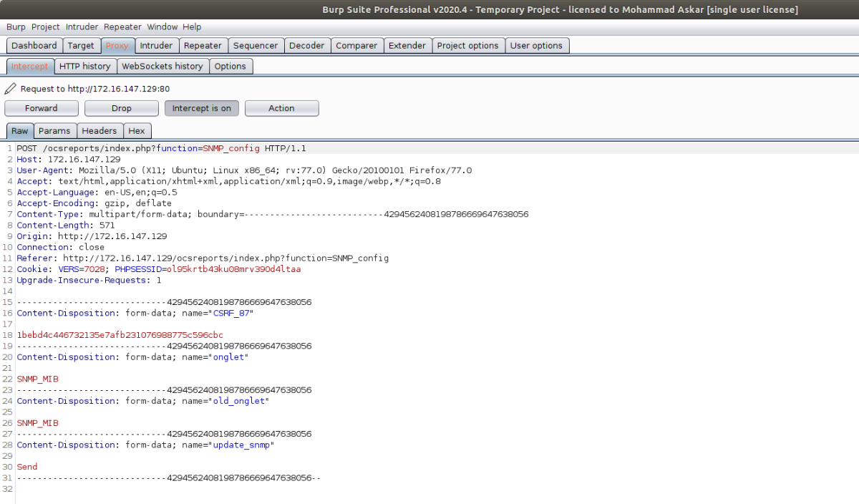Click the POST request line text

coord(162,148)
